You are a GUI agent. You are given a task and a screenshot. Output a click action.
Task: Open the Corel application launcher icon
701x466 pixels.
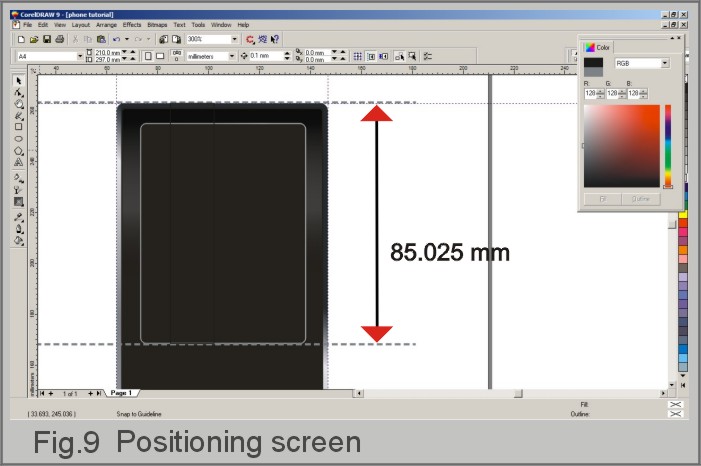pyautogui.click(x=249, y=39)
